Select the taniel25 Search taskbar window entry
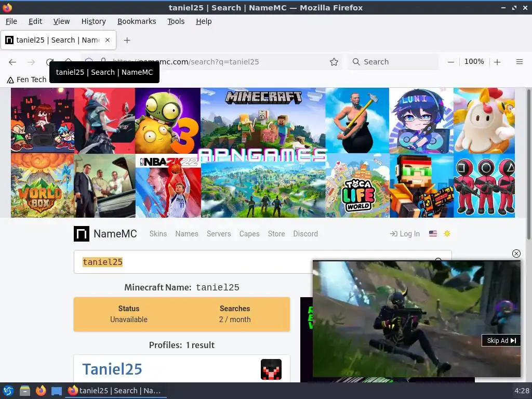Image resolution: width=532 pixels, height=399 pixels. pyautogui.click(x=115, y=391)
